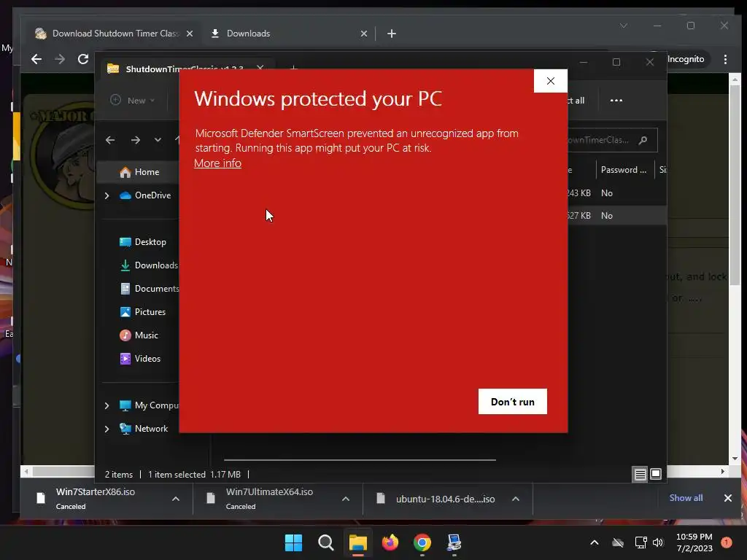Select Home in File Explorer sidebar
The image size is (747, 560).
click(139, 172)
